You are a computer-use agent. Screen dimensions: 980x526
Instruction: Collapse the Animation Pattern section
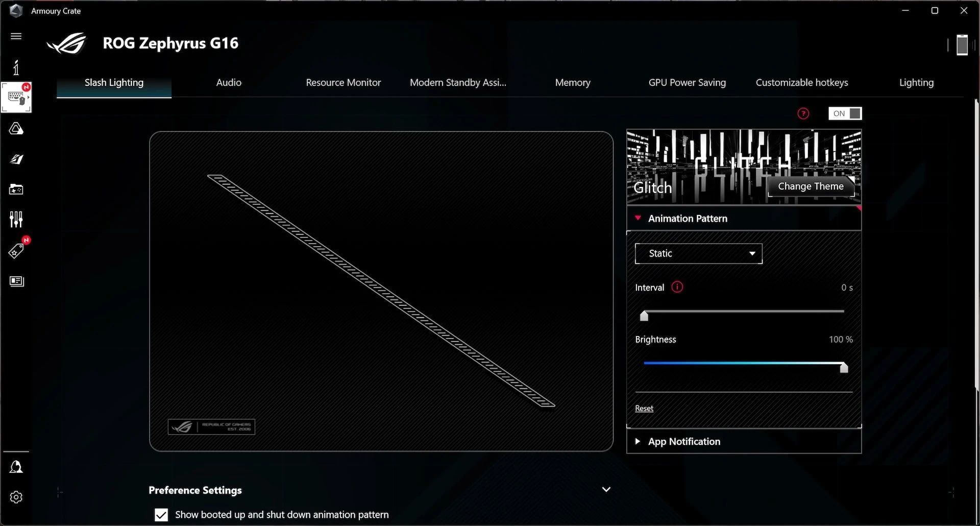744,219
